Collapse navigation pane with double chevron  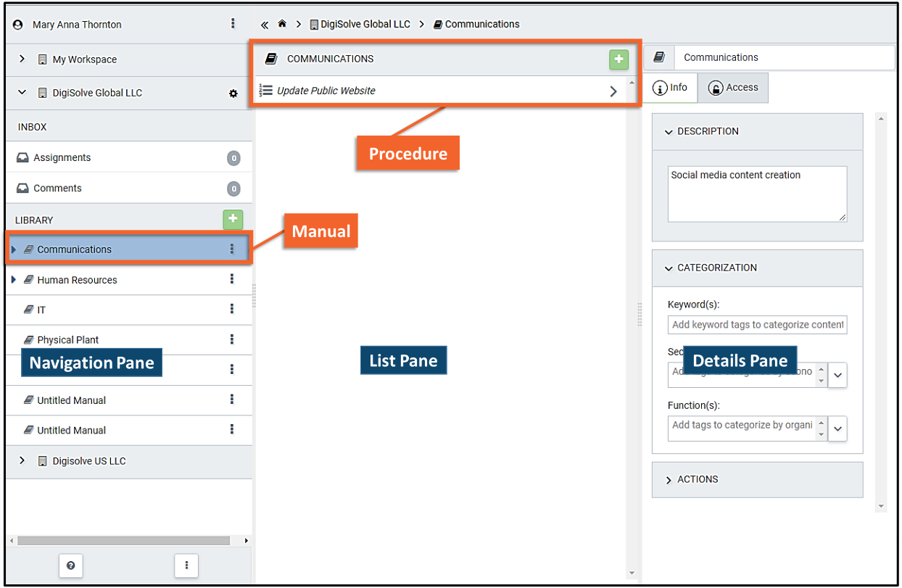point(265,25)
